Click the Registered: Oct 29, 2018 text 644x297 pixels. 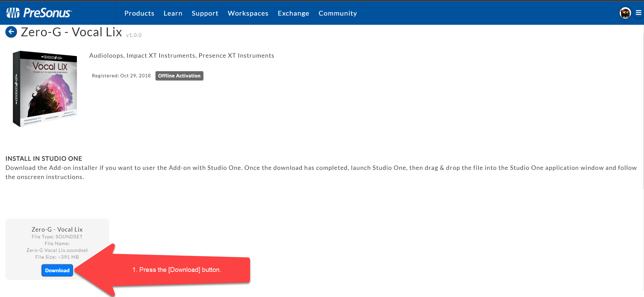[121, 76]
